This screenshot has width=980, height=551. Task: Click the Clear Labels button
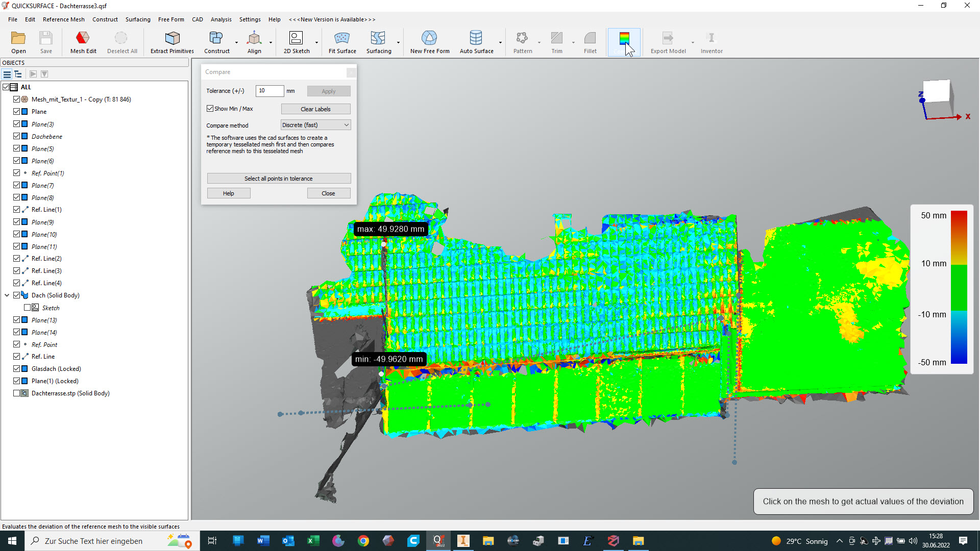pyautogui.click(x=315, y=109)
